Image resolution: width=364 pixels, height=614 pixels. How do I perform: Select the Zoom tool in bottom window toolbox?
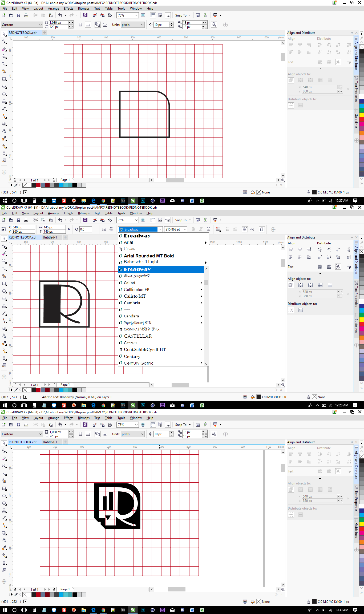tap(4, 466)
